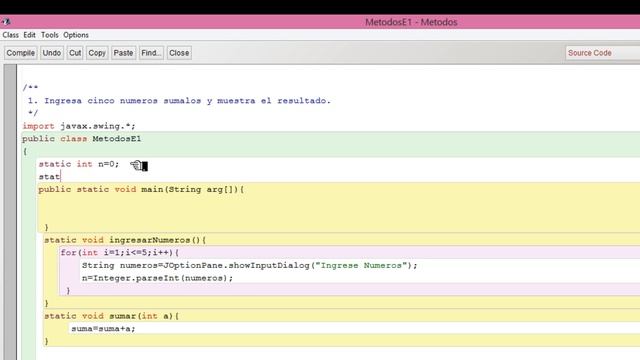Click the BlueJ icon in the title bar

tap(6, 22)
